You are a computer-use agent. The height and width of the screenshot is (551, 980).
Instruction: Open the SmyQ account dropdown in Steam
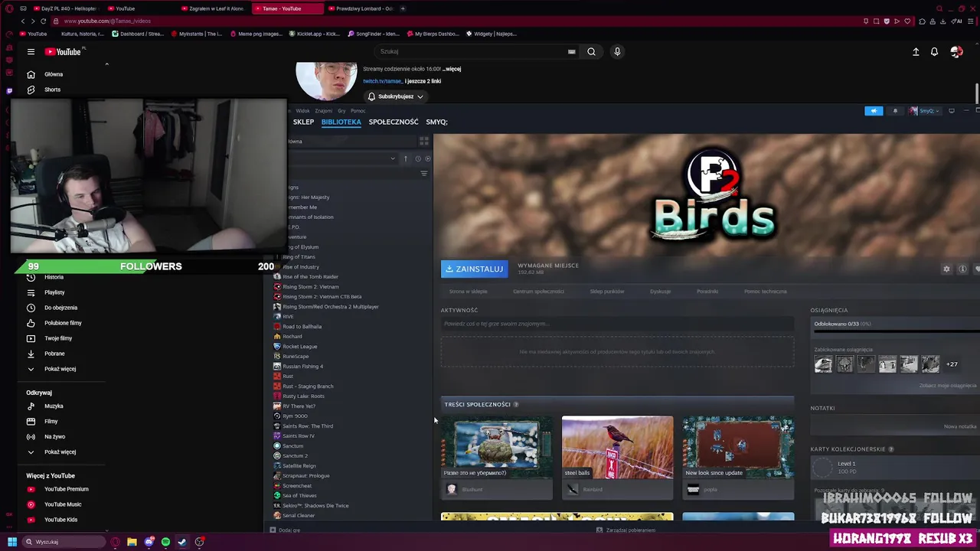(924, 111)
